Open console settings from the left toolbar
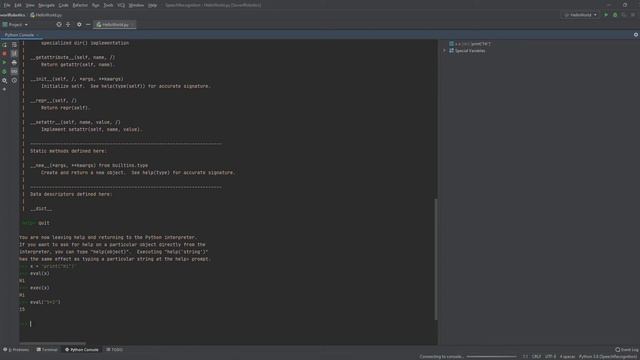 pyautogui.click(x=4, y=80)
